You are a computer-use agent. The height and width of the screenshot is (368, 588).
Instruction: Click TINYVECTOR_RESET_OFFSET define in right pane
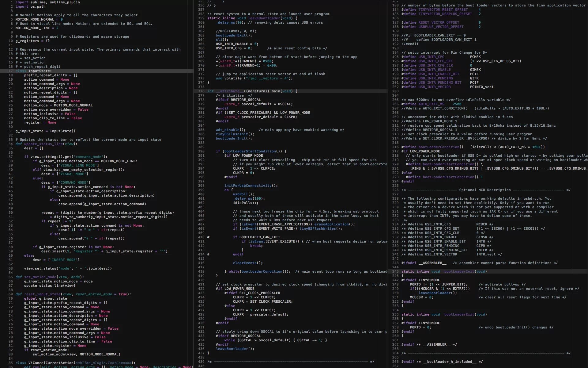443,10
